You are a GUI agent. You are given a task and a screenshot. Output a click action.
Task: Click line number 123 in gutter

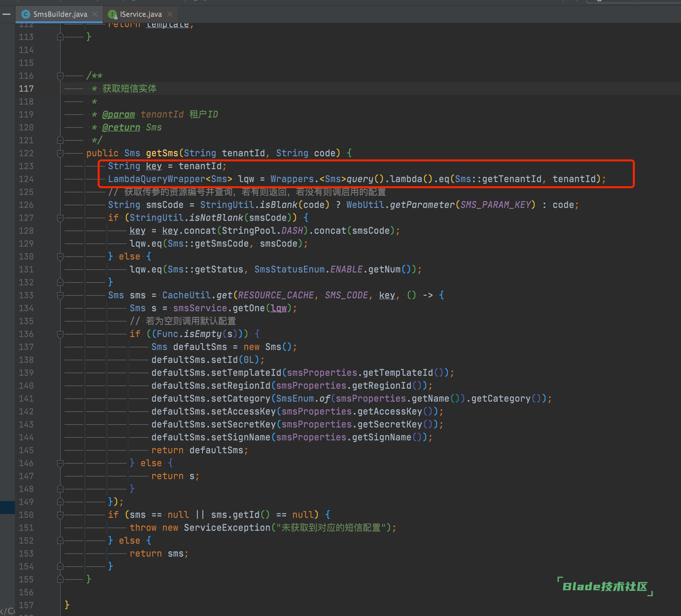[x=26, y=166]
